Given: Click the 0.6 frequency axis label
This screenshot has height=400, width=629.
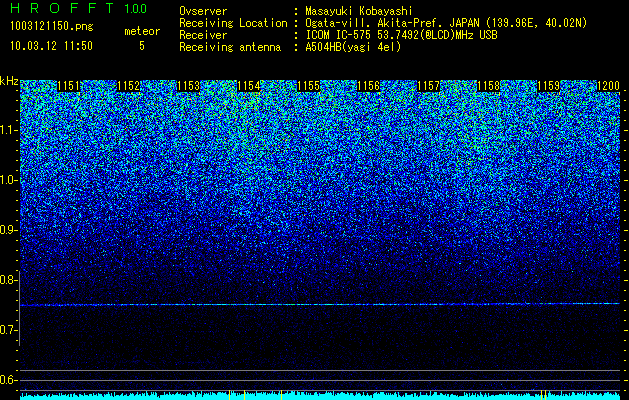Looking at the screenshot, I should click(x=7, y=380).
